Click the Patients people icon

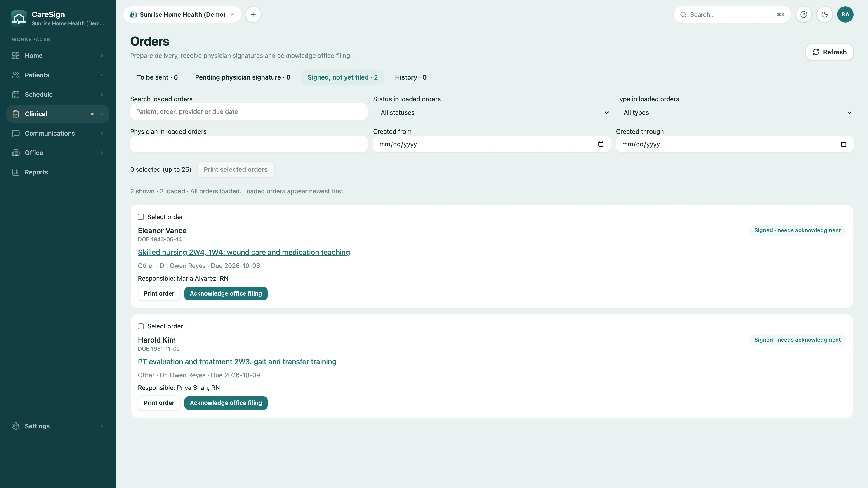(16, 75)
